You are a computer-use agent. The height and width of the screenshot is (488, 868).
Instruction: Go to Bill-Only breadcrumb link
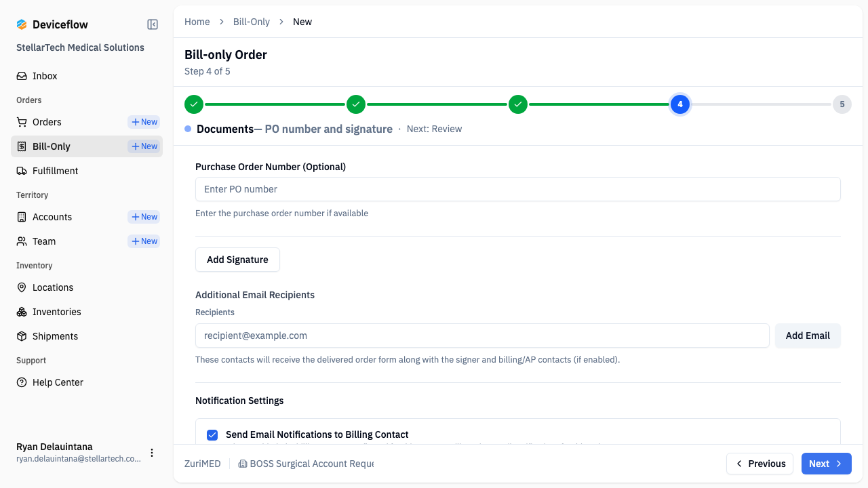click(251, 22)
